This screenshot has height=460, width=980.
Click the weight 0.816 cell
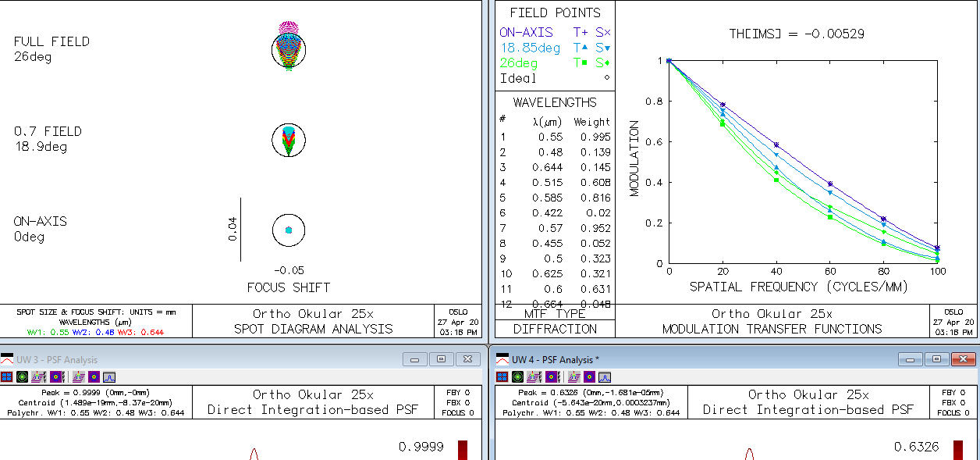[595, 198]
